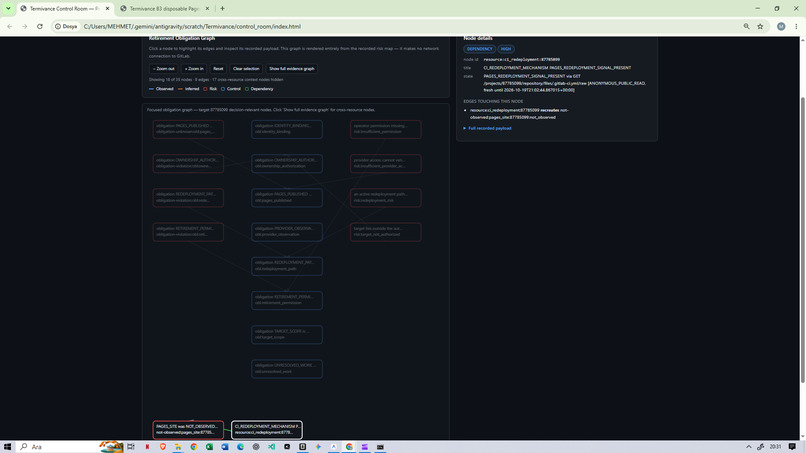
Task: Click the DEPENDENCY badge in Node details
Action: (479, 49)
